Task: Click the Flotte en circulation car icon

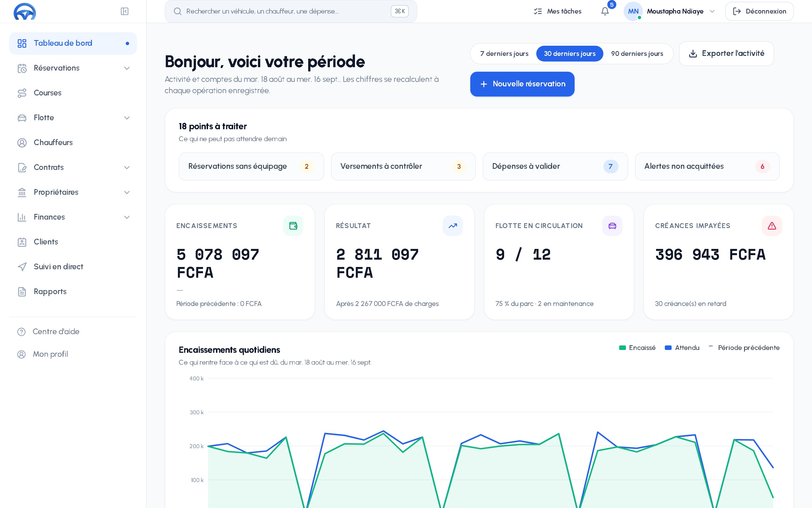Action: pyautogui.click(x=612, y=226)
